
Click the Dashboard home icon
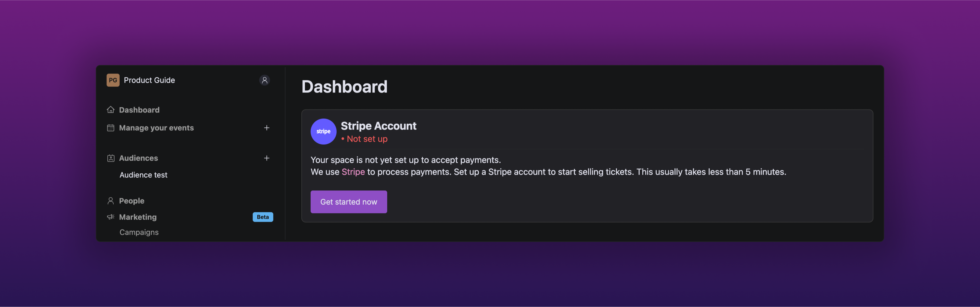point(111,110)
